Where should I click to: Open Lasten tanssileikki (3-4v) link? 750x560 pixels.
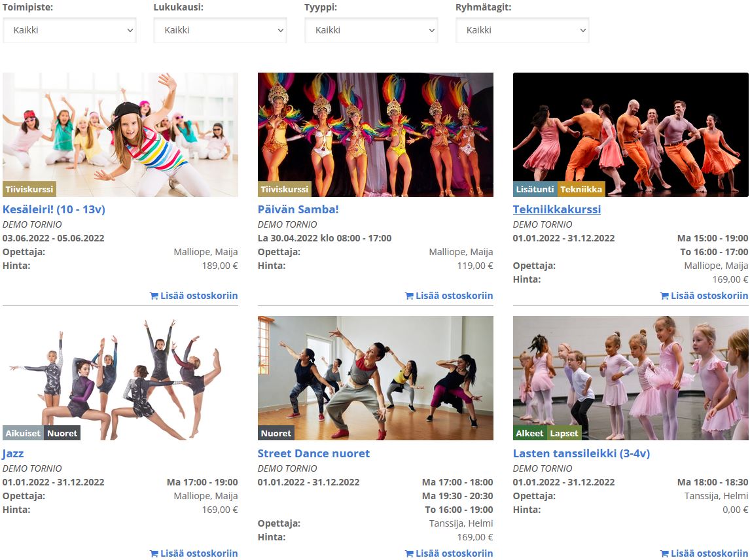tap(581, 453)
